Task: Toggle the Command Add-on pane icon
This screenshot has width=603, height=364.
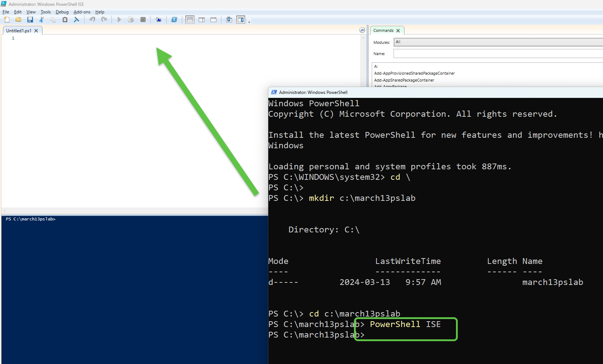Action: click(x=241, y=20)
